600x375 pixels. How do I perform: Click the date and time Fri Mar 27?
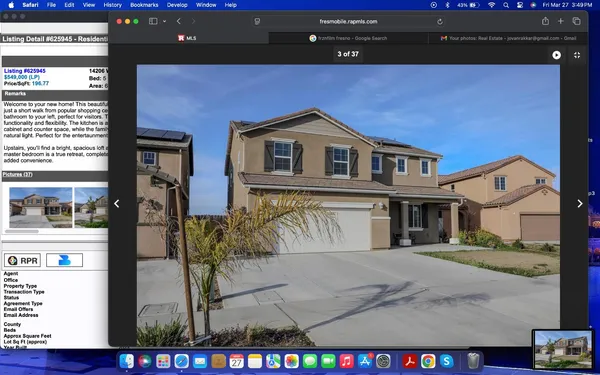pos(567,5)
